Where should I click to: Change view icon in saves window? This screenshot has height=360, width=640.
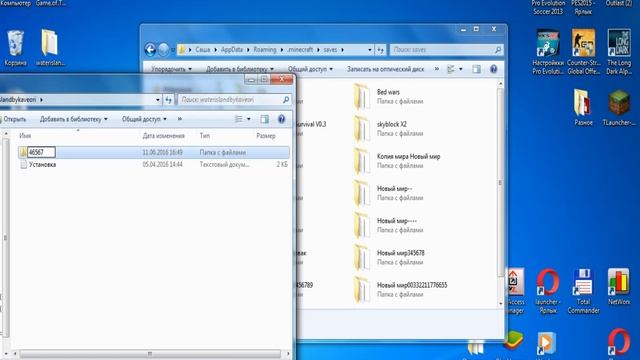pos(451,69)
